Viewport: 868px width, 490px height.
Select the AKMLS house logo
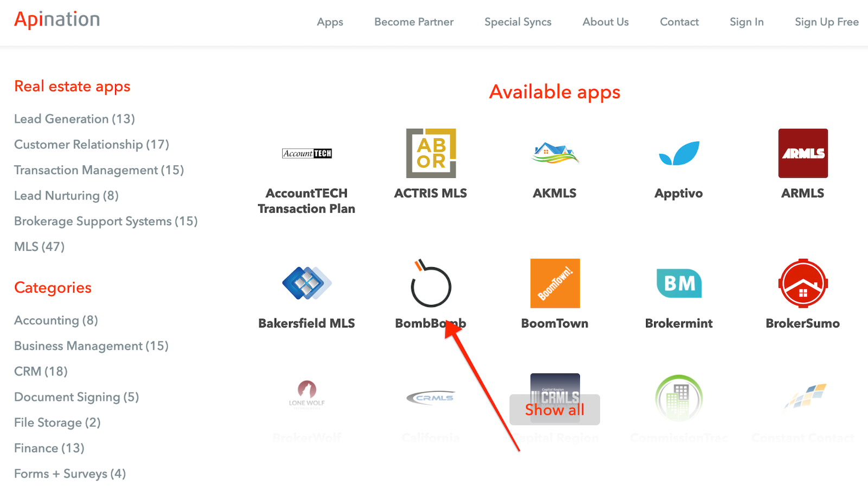(x=555, y=153)
